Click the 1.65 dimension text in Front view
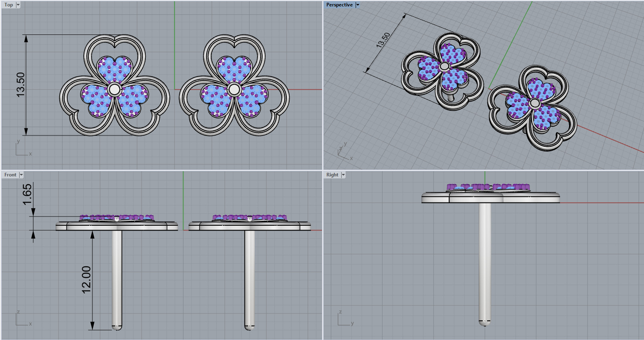Screen dimensions: 644x340 tap(27, 194)
